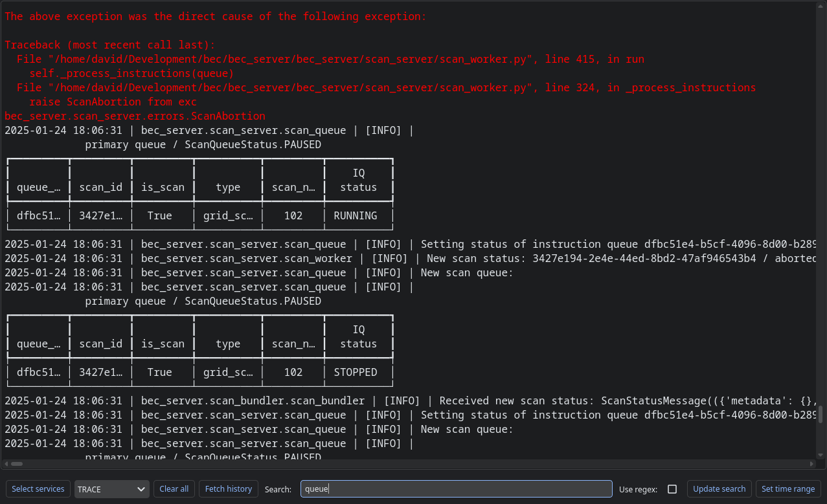The width and height of the screenshot is (827, 504).
Task: Click the STOPPED status cell in second table
Action: coord(355,373)
